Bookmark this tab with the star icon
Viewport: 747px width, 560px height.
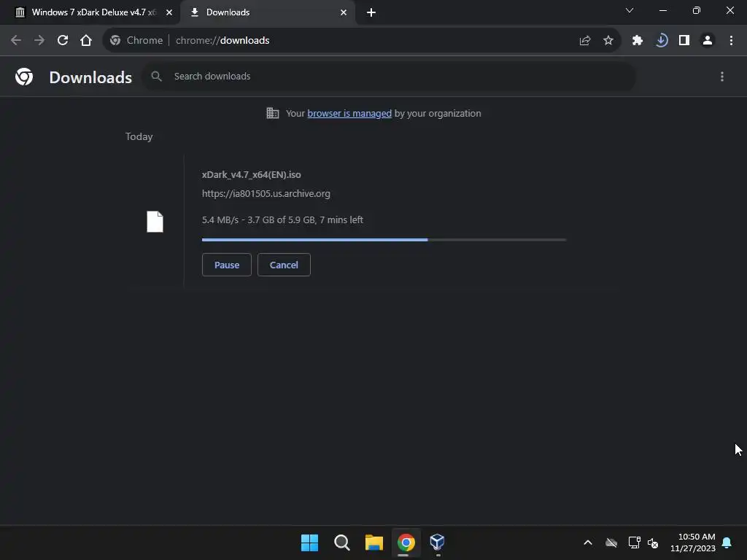click(x=608, y=41)
